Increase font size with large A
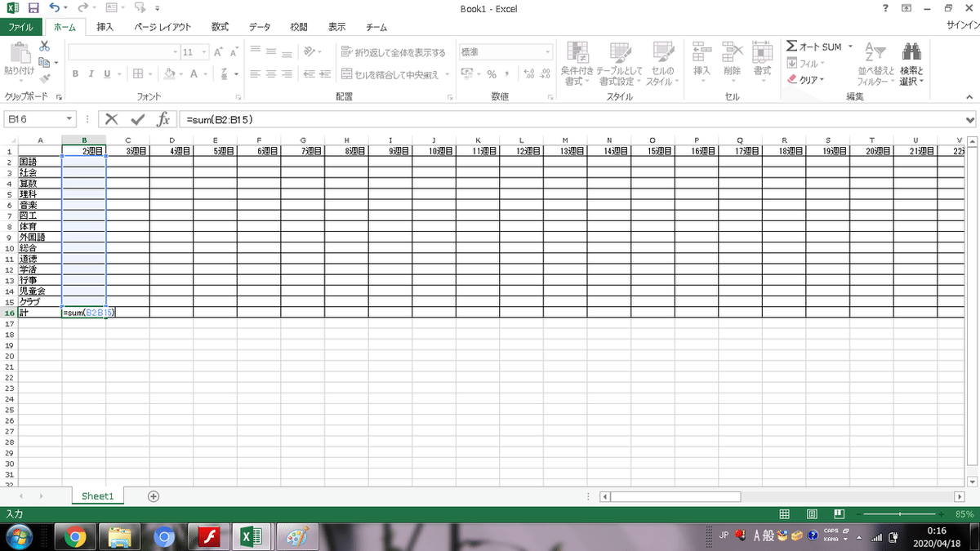 (x=218, y=52)
